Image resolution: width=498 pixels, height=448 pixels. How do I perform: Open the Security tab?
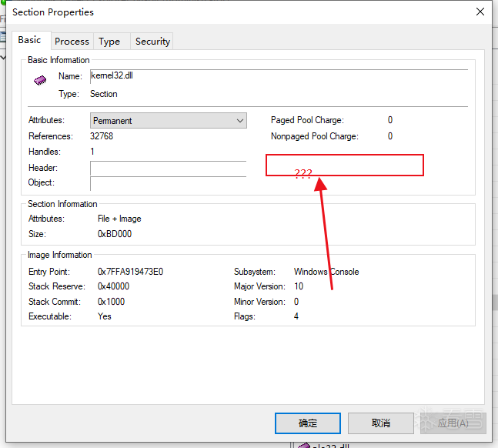[152, 42]
